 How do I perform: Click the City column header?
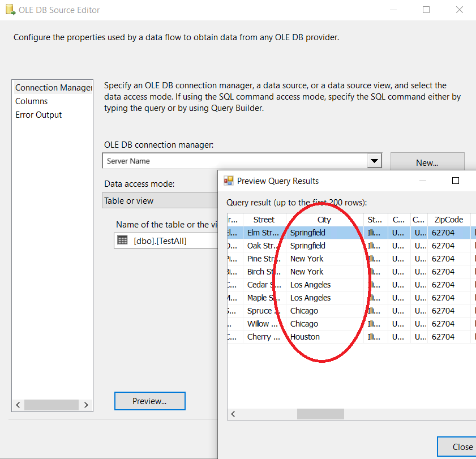point(324,220)
